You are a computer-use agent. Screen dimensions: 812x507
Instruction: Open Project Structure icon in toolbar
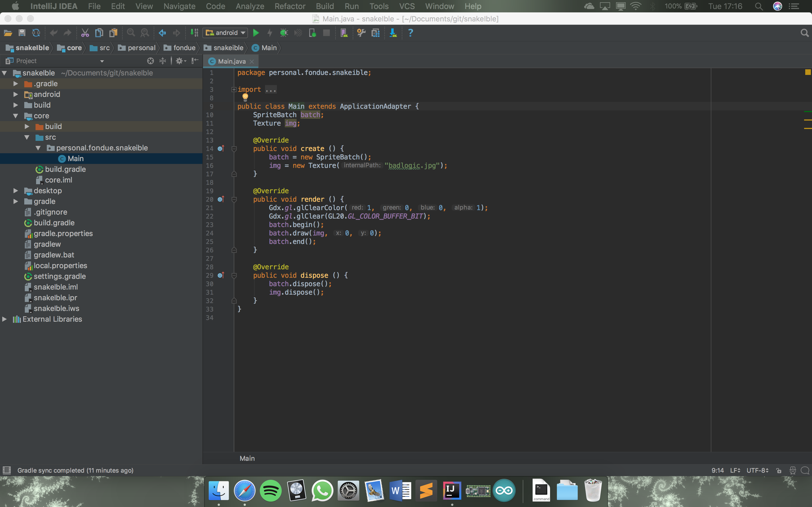click(376, 32)
